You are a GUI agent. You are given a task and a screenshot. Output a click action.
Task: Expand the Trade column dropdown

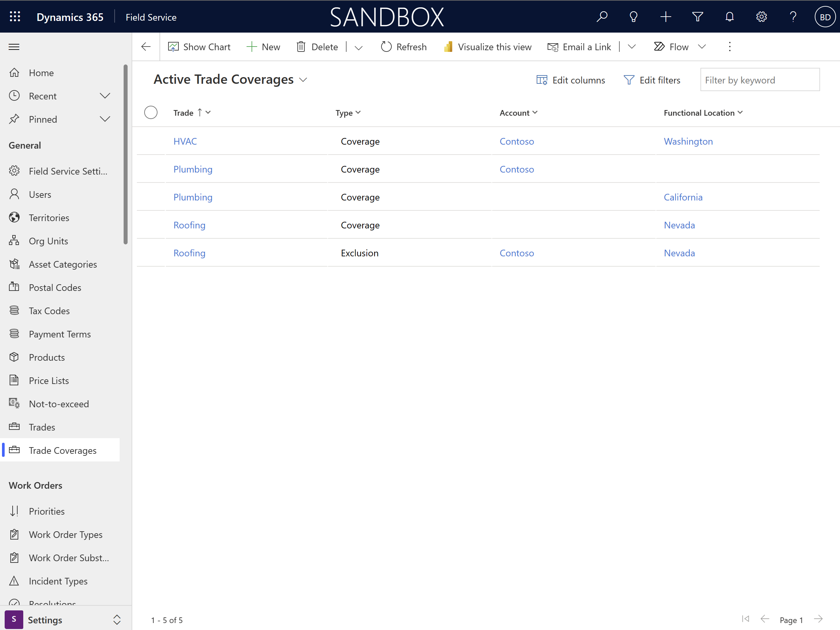coord(208,112)
